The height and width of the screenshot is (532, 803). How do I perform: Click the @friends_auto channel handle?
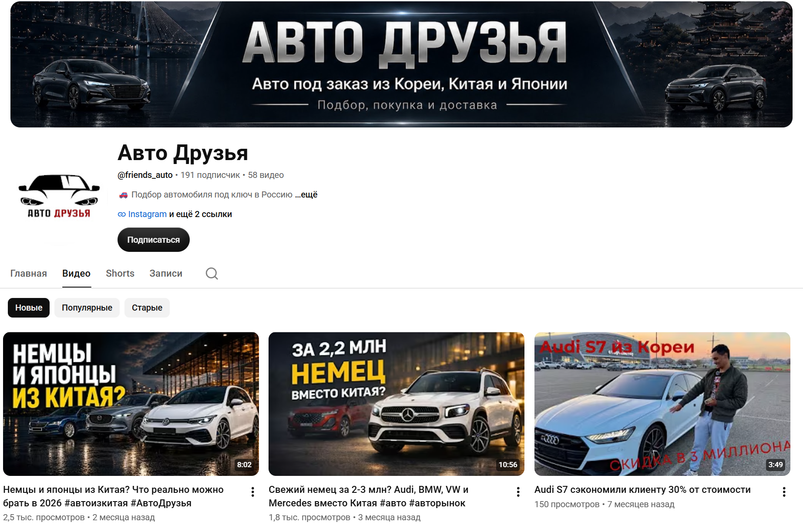145,175
